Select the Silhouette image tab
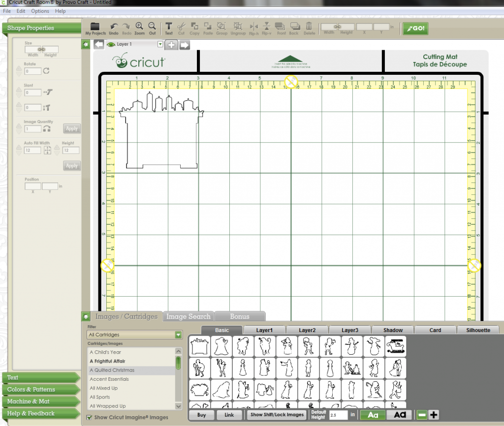This screenshot has height=426, width=504. pos(478,330)
